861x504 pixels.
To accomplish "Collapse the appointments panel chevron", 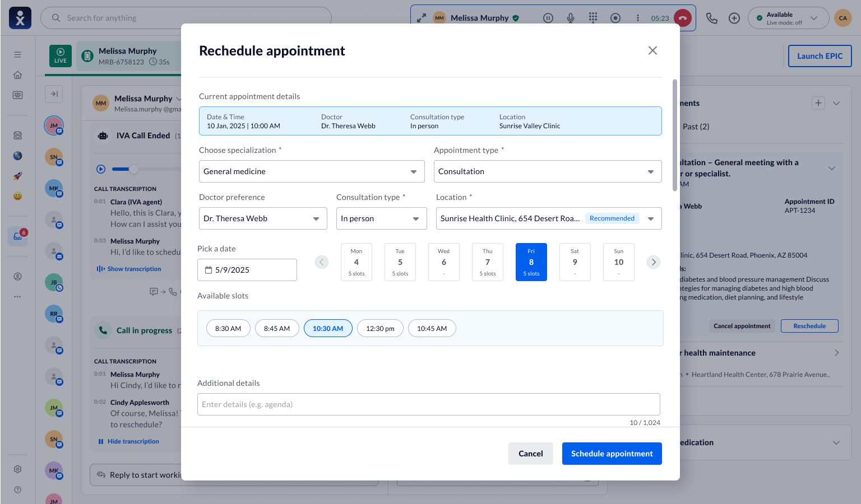I will pos(836,103).
